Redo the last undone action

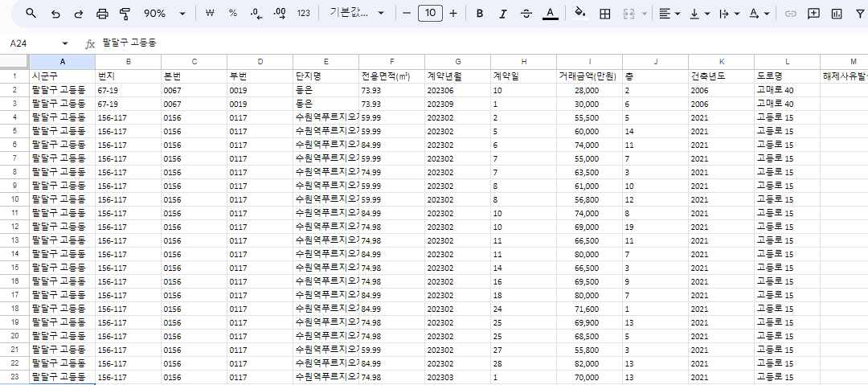(79, 14)
